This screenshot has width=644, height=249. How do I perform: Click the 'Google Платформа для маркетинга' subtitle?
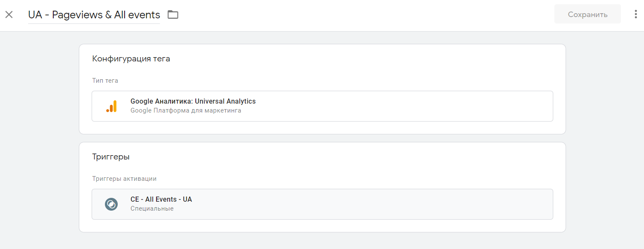pyautogui.click(x=186, y=111)
